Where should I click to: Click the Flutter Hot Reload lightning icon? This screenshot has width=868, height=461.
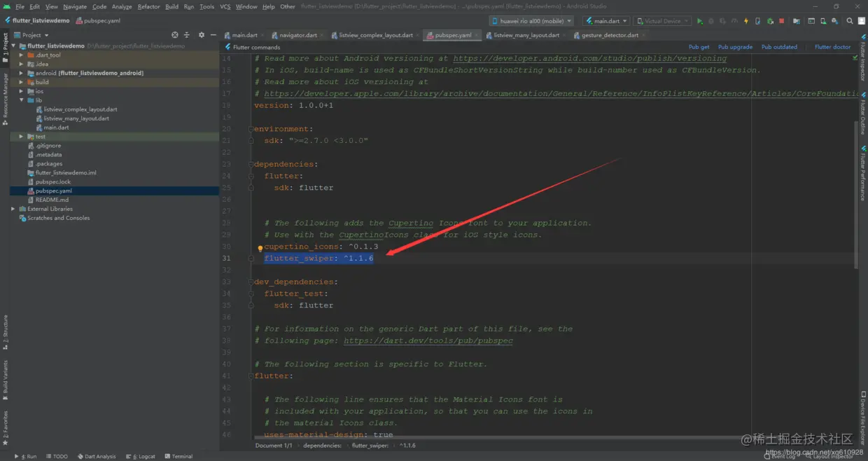pos(746,21)
